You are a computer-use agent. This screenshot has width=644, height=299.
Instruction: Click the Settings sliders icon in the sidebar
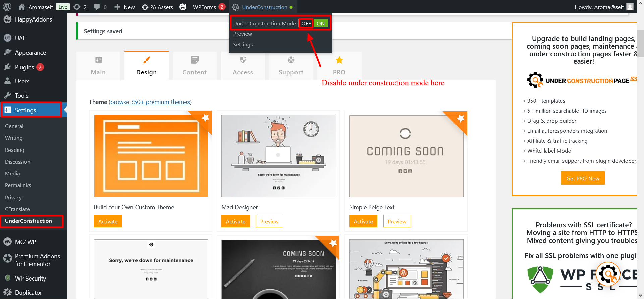coord(7,110)
